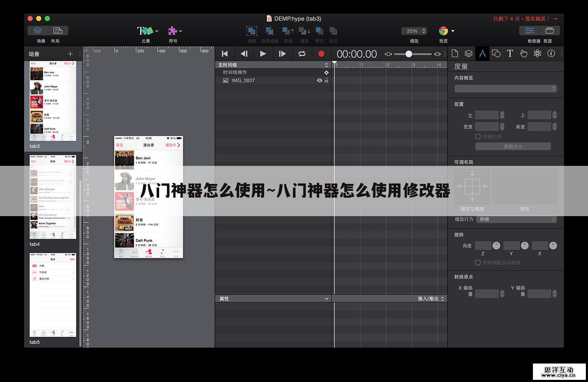Click the timeline zoom-in icon
Screen dimensions: 588x382
click(437, 54)
